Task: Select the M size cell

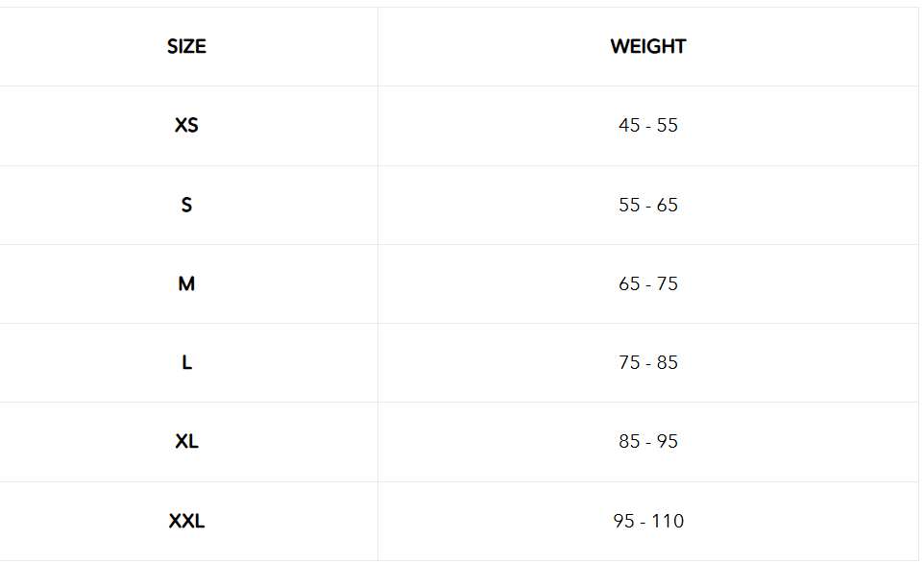Action: 186,283
